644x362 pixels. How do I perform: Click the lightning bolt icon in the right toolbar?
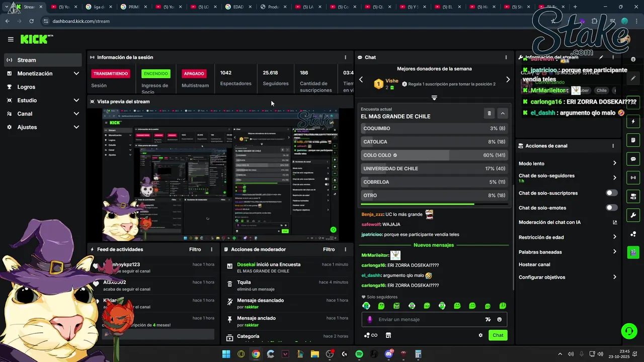point(633,122)
